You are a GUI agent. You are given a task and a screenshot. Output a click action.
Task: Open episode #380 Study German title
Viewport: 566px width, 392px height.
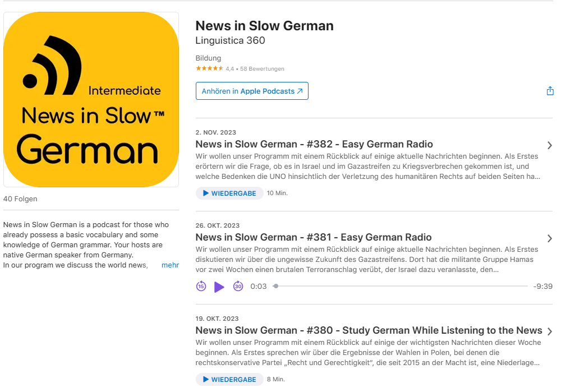(x=369, y=330)
